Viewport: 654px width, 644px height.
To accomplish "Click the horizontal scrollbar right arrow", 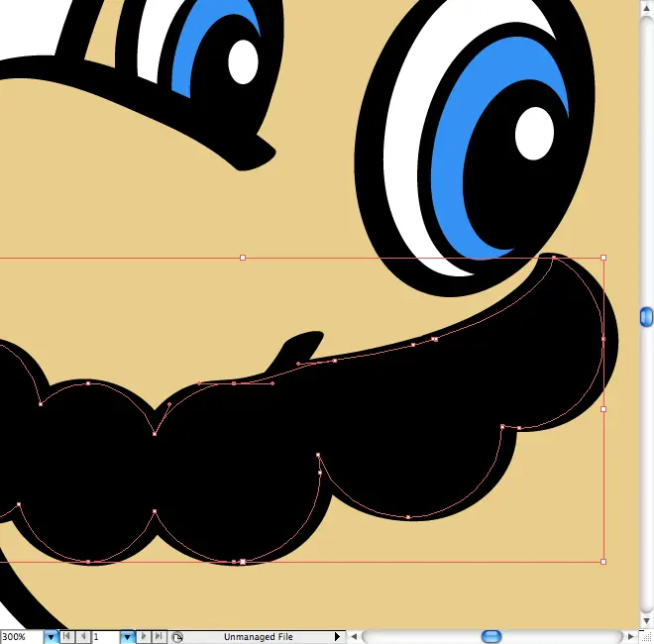I will pos(631,637).
